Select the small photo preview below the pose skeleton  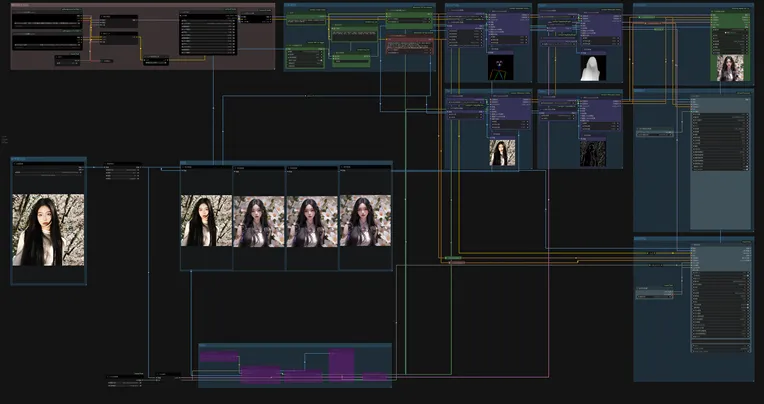[x=502, y=153]
